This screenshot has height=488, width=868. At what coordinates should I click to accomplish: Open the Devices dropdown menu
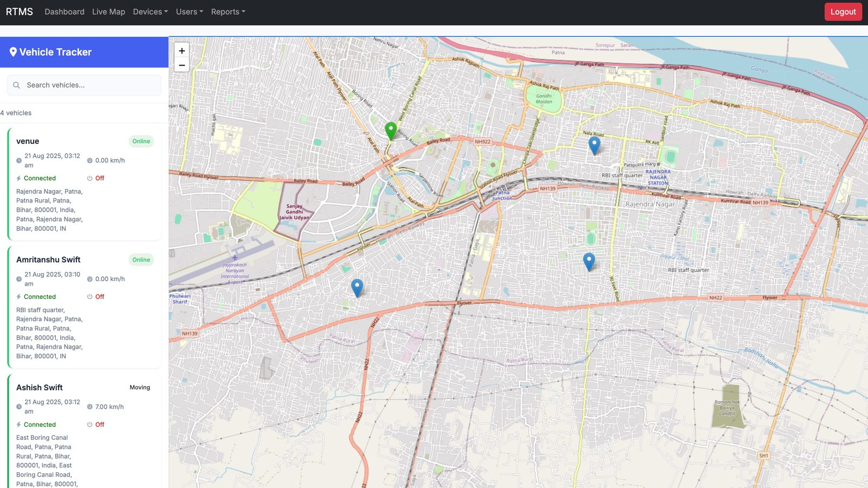pyautogui.click(x=150, y=12)
